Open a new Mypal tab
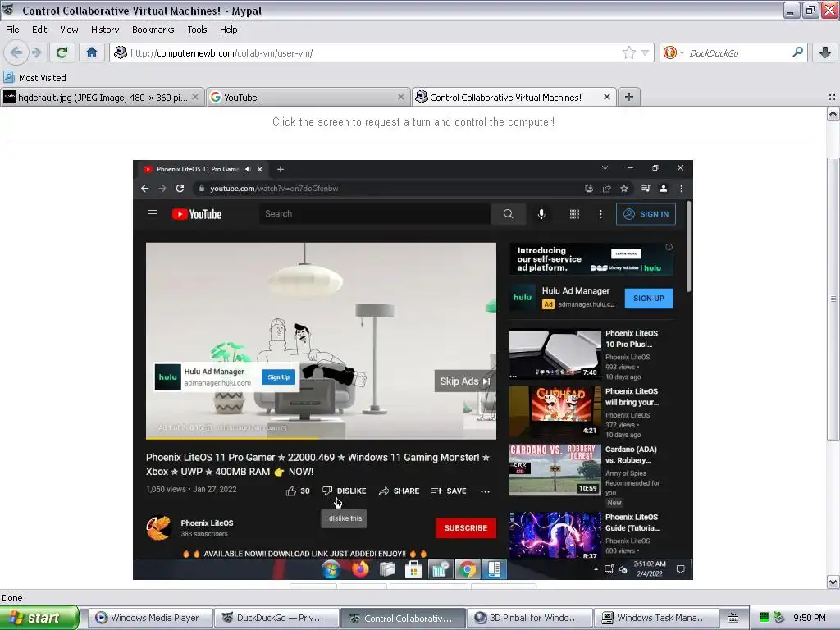The image size is (840, 630). tap(629, 97)
